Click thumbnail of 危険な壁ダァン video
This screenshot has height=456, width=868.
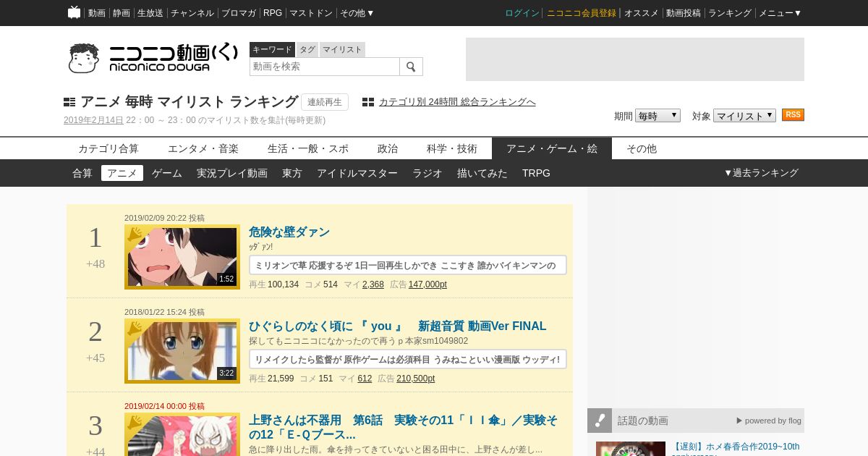(x=182, y=257)
